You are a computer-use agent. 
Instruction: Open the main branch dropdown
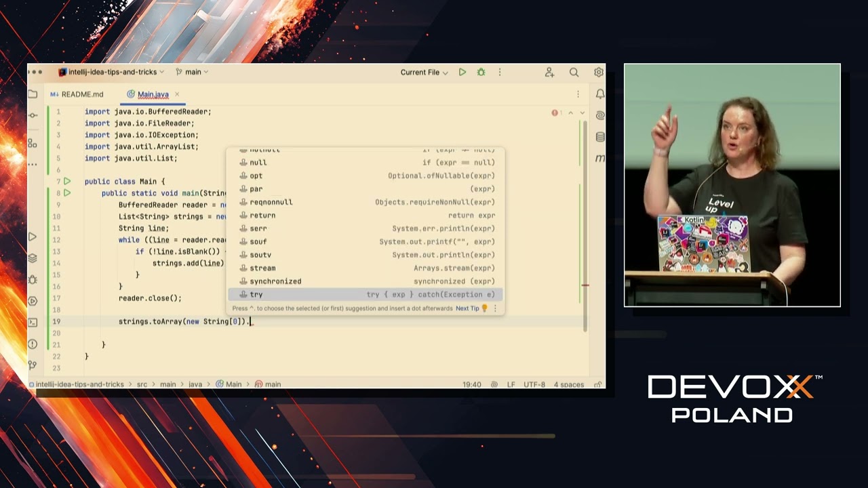coord(192,72)
